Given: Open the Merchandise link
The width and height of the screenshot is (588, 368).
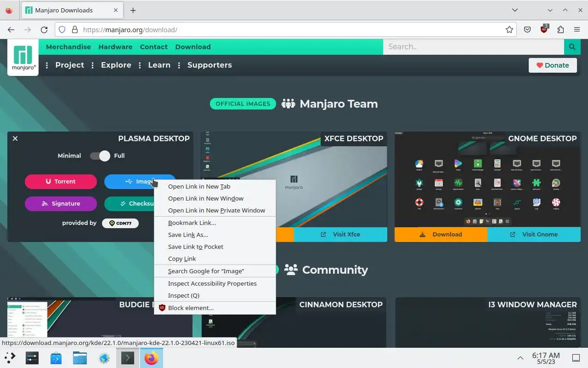Looking at the screenshot, I should click(x=68, y=47).
